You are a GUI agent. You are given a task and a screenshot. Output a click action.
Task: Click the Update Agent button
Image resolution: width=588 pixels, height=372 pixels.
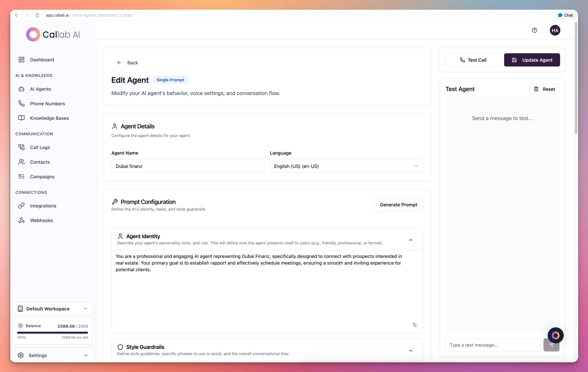pyautogui.click(x=532, y=60)
